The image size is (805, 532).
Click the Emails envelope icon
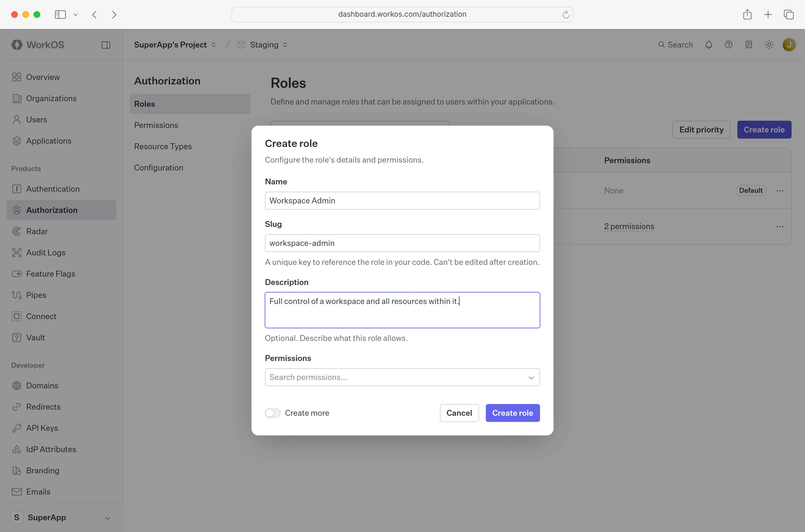tap(16, 492)
